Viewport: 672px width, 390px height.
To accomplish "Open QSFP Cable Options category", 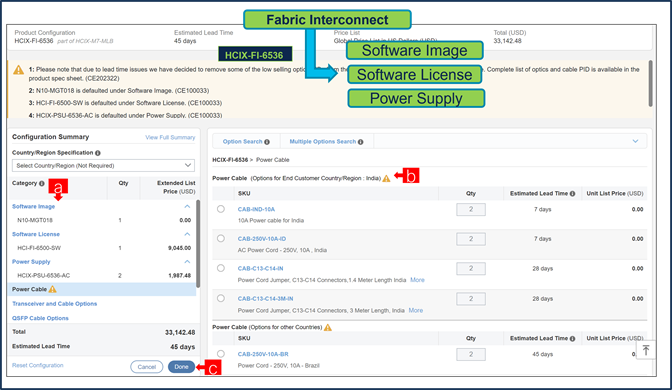I will click(40, 318).
